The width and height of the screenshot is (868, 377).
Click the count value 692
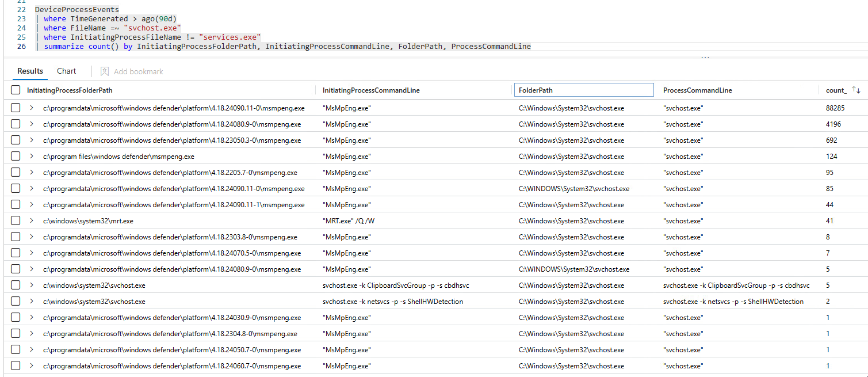832,140
